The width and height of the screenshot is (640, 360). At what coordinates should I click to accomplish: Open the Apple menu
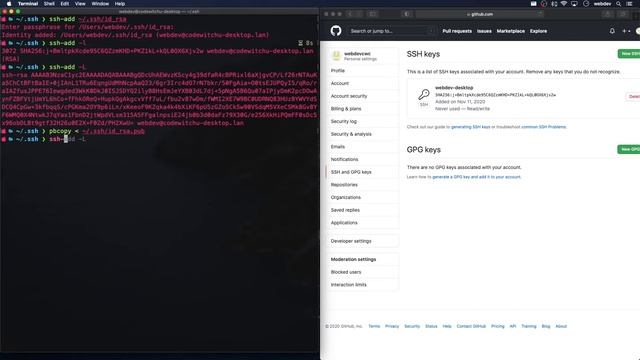pyautogui.click(x=9, y=4)
